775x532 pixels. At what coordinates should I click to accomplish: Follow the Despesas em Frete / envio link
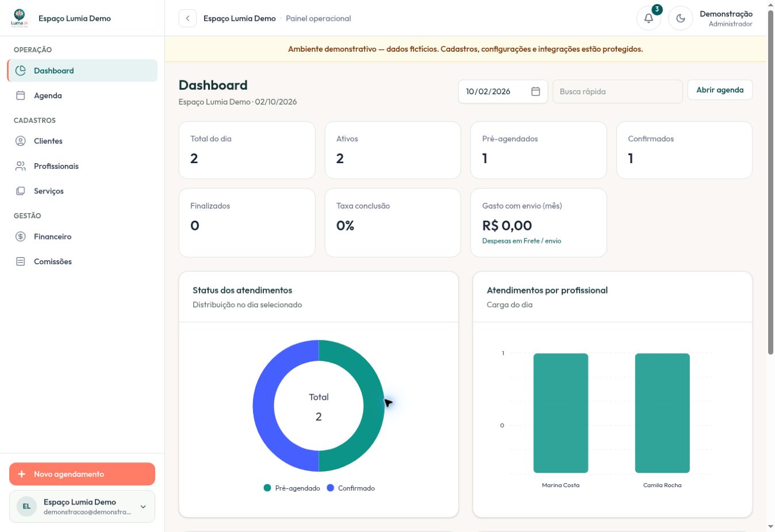pyautogui.click(x=521, y=241)
